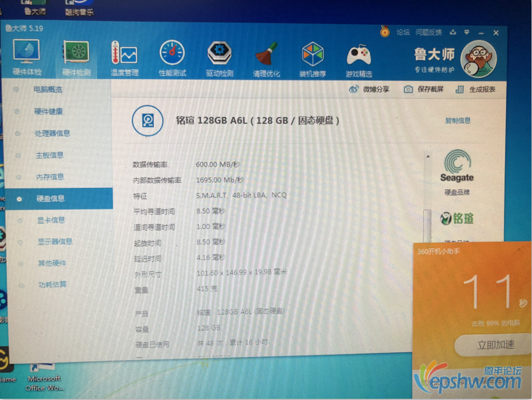Click the value 1695.00 Mb/秒

pyautogui.click(x=220, y=180)
